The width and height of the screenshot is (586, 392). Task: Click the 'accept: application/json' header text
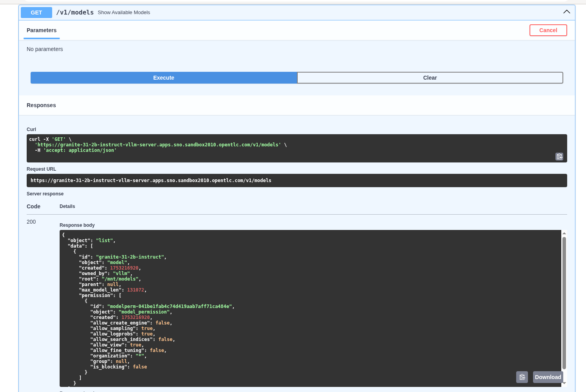80,150
